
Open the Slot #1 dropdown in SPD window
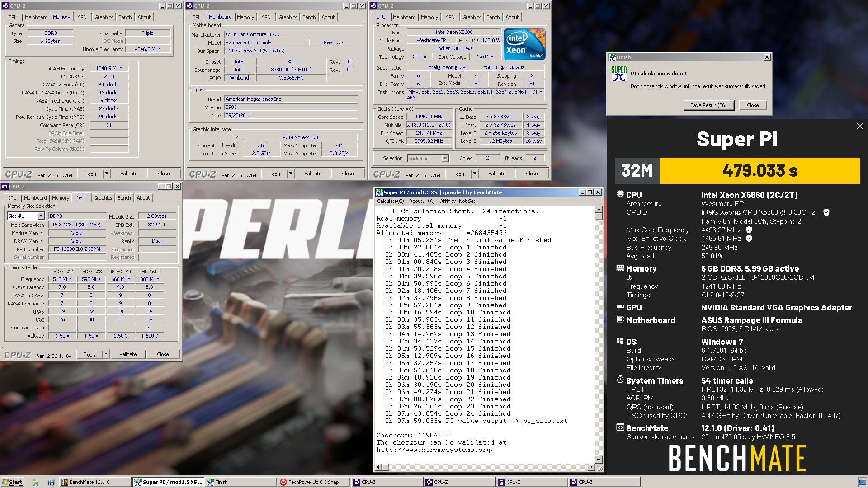coord(41,216)
